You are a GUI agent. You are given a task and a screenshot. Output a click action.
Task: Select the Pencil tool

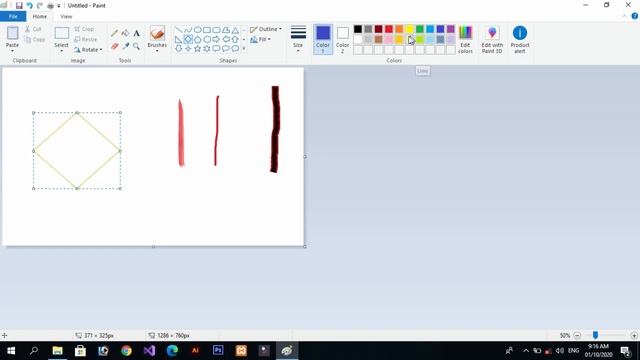coord(115,33)
